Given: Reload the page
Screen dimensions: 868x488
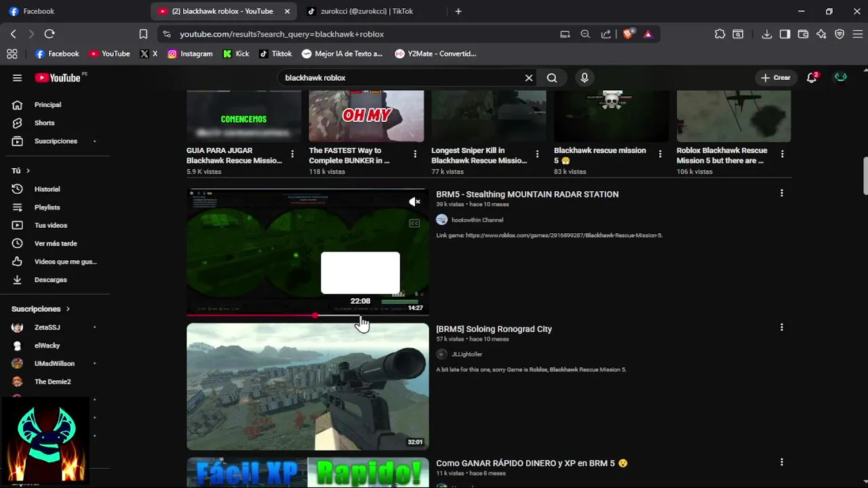Looking at the screenshot, I should (50, 34).
